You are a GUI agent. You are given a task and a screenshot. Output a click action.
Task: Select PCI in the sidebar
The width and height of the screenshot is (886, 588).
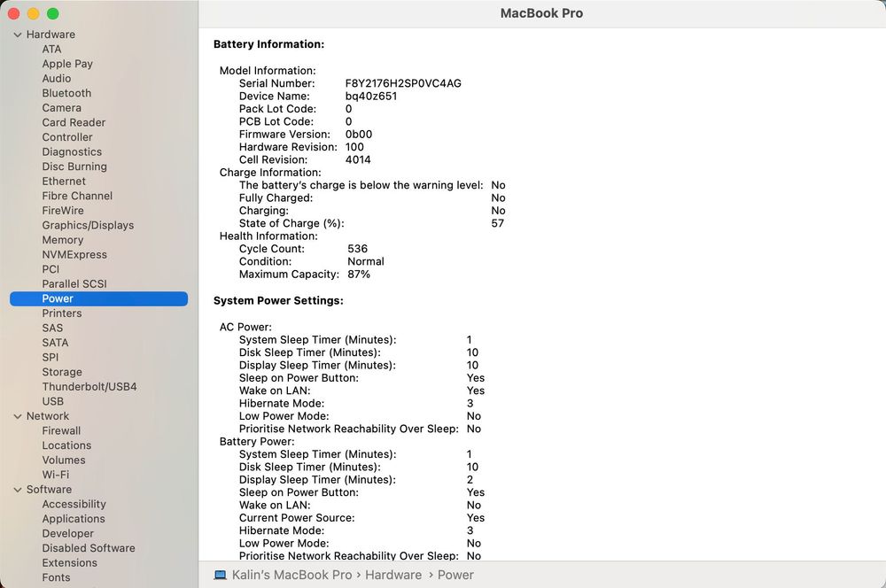(51, 269)
